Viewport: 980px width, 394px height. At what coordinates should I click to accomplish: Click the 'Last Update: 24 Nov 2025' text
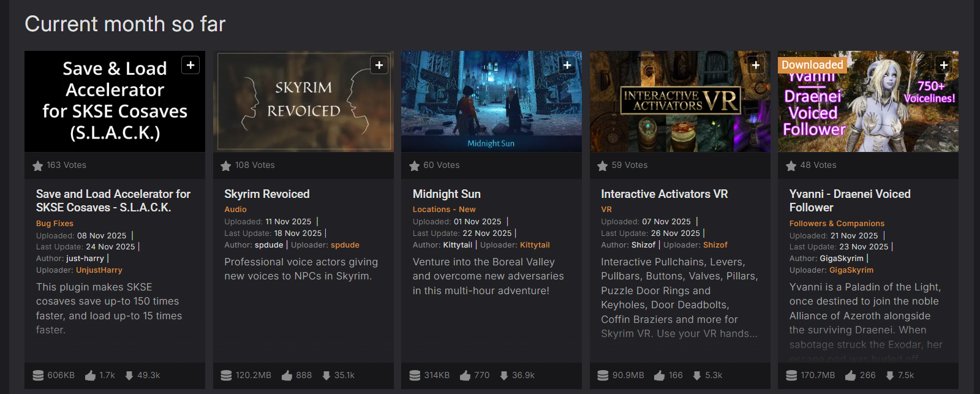pos(86,247)
